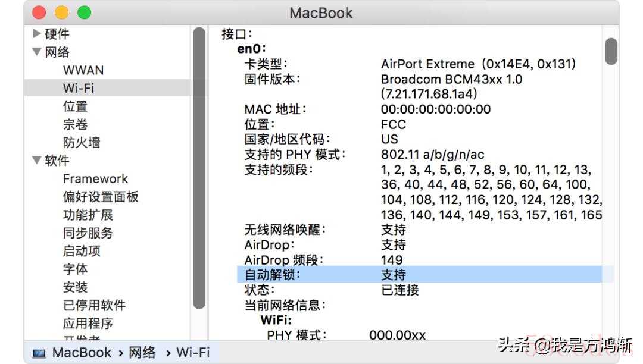This screenshot has height=364, width=643.
Task: Click the 固件版本 label
Action: 272,79
